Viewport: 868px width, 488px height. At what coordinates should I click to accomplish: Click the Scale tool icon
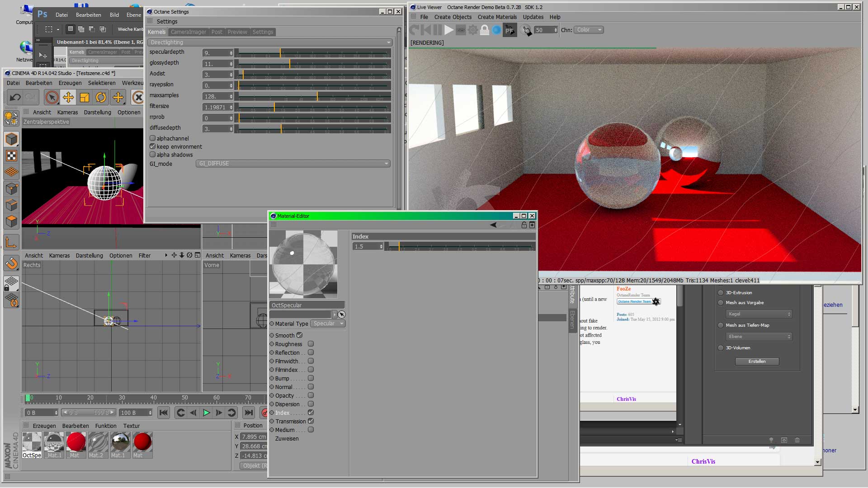pyautogui.click(x=85, y=97)
